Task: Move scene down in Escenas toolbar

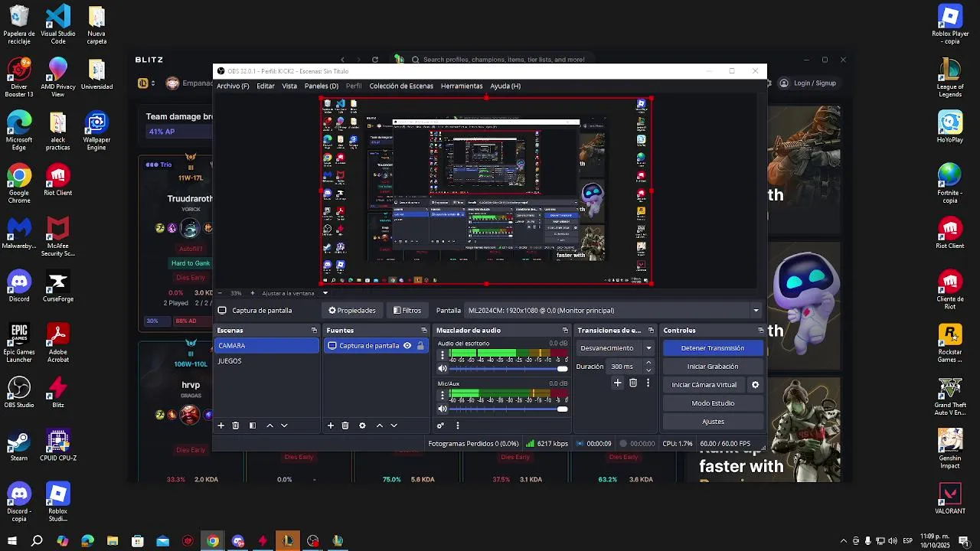Action: pos(284,425)
